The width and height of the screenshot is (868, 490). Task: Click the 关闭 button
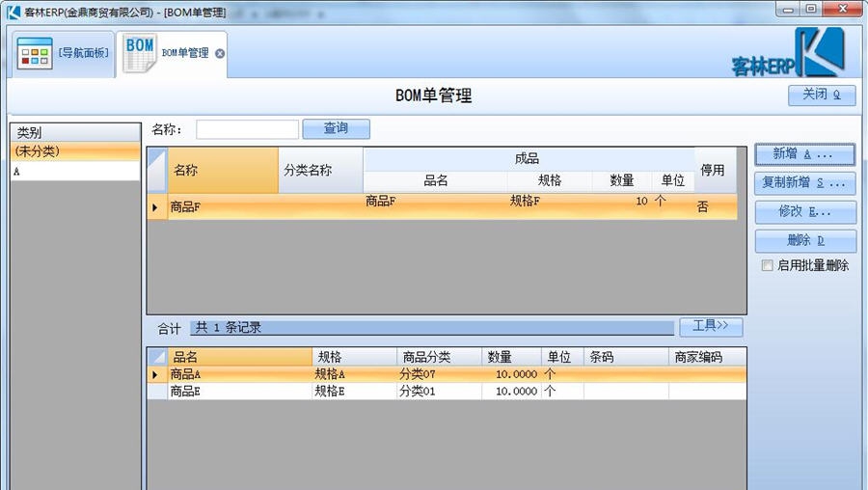[822, 95]
